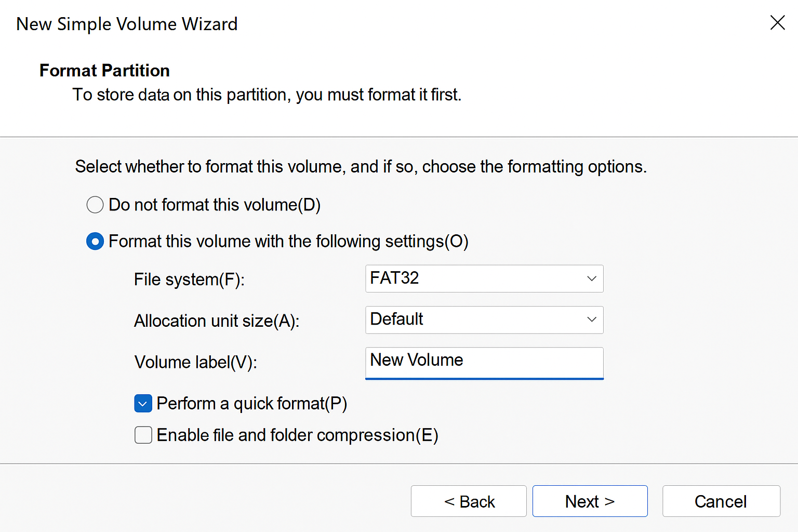Open the Default allocation size list
Screen dimensions: 798x532
tap(483, 320)
